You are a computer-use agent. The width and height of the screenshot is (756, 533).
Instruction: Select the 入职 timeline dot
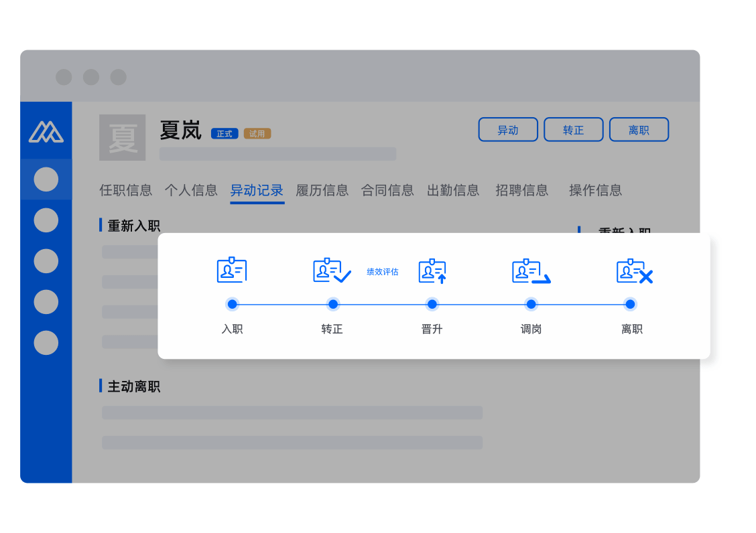coord(233,305)
